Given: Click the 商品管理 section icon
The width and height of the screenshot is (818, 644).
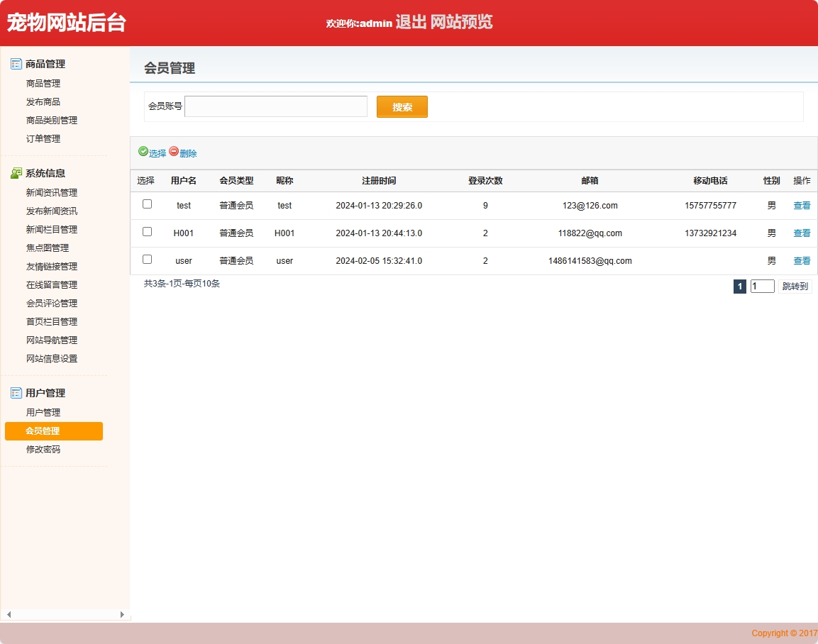Looking at the screenshot, I should click(15, 64).
